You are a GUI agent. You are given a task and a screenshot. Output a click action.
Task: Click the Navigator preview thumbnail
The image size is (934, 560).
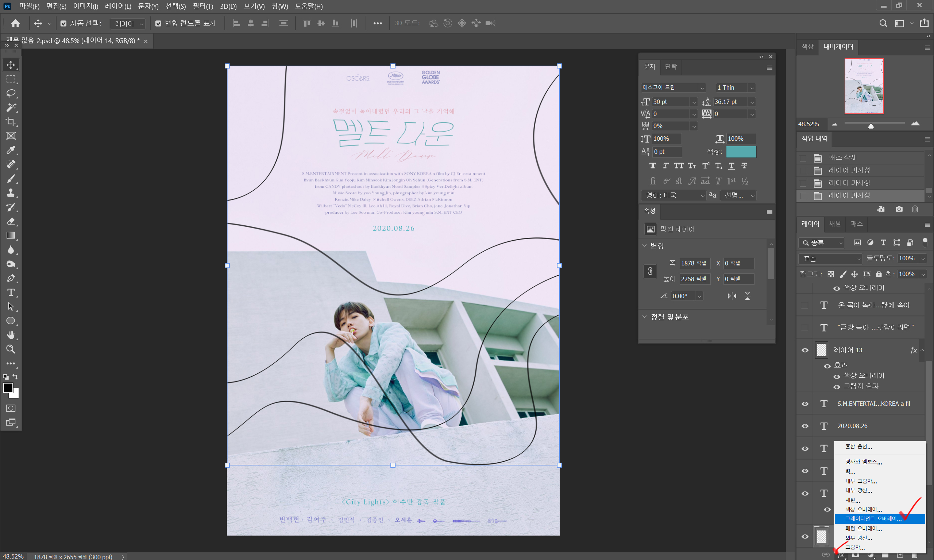point(864,86)
